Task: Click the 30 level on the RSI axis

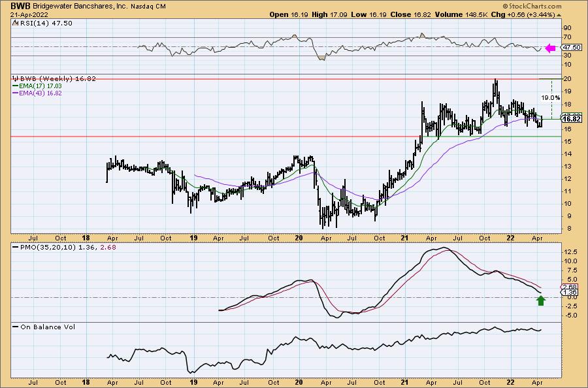Action: [x=567, y=56]
